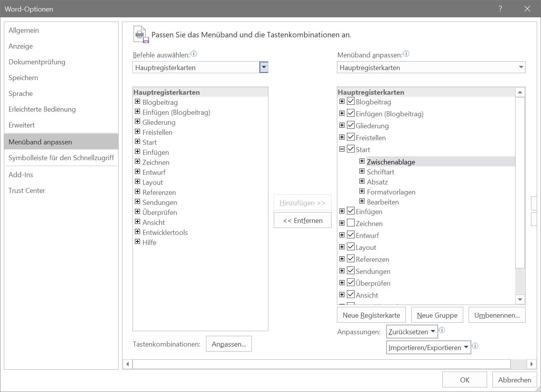541x392 pixels.
Task: Expand Hilfe in left command list
Action: pos(137,242)
